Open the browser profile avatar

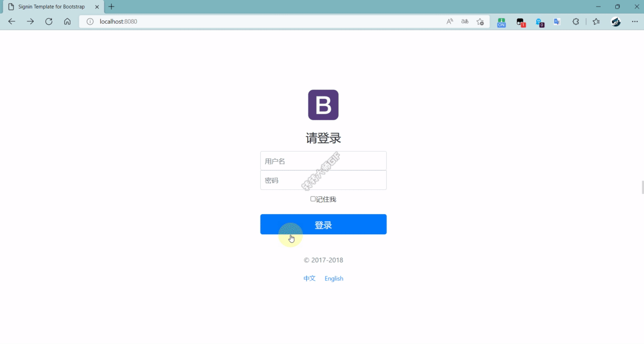point(616,22)
